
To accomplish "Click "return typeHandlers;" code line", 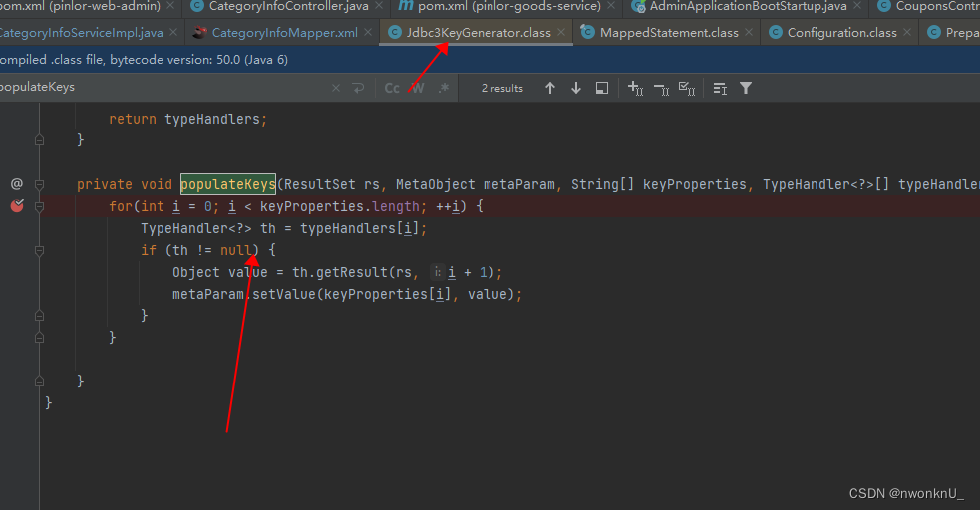I will (187, 119).
